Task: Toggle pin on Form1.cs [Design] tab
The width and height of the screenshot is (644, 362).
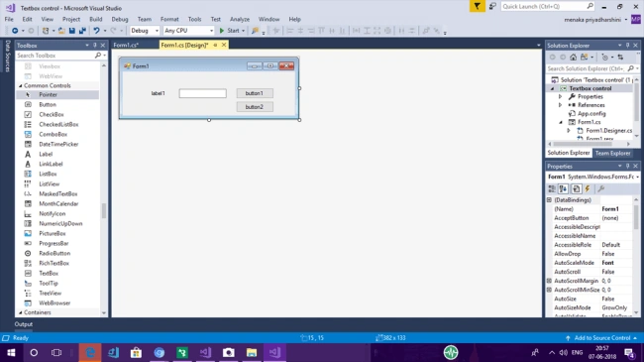Action: pyautogui.click(x=215, y=45)
